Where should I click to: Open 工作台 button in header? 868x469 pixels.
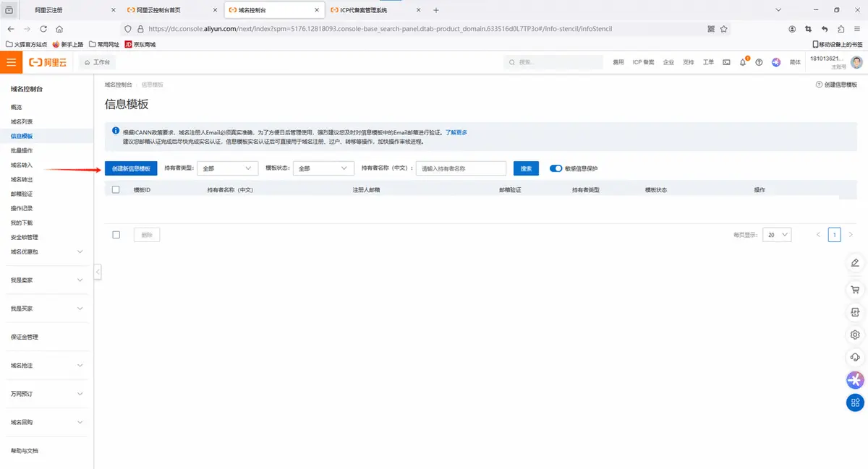98,63
